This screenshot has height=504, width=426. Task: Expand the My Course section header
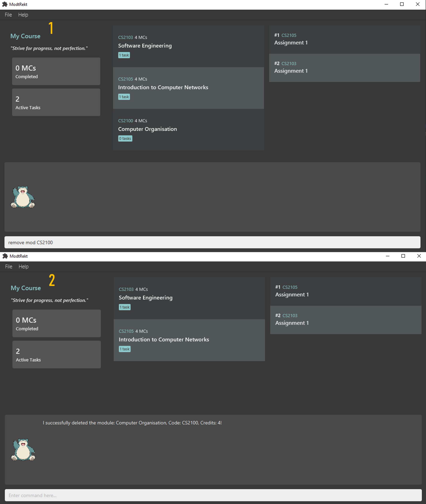coord(26,35)
